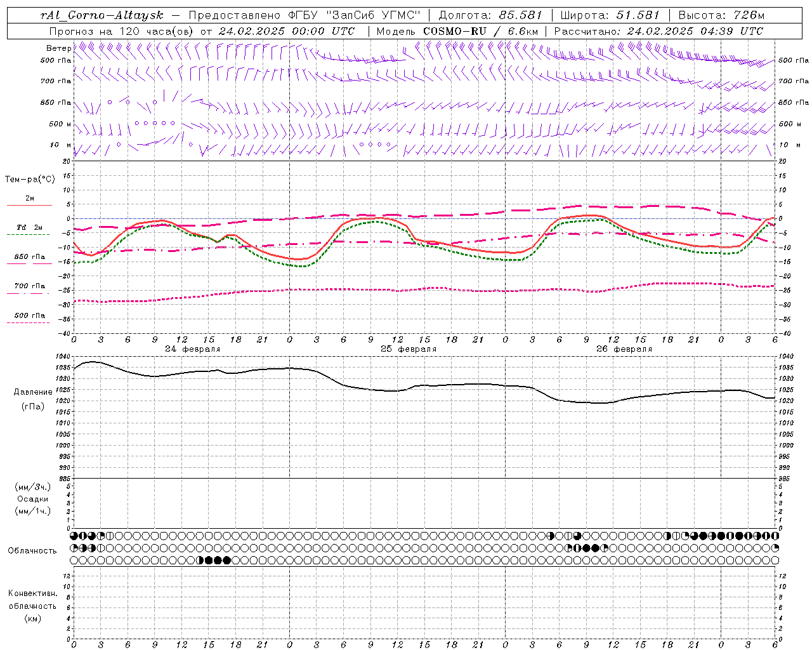The height and width of the screenshot is (650, 812).
Task: Click the latitude value Широта: 51.581
Action: tap(610, 15)
